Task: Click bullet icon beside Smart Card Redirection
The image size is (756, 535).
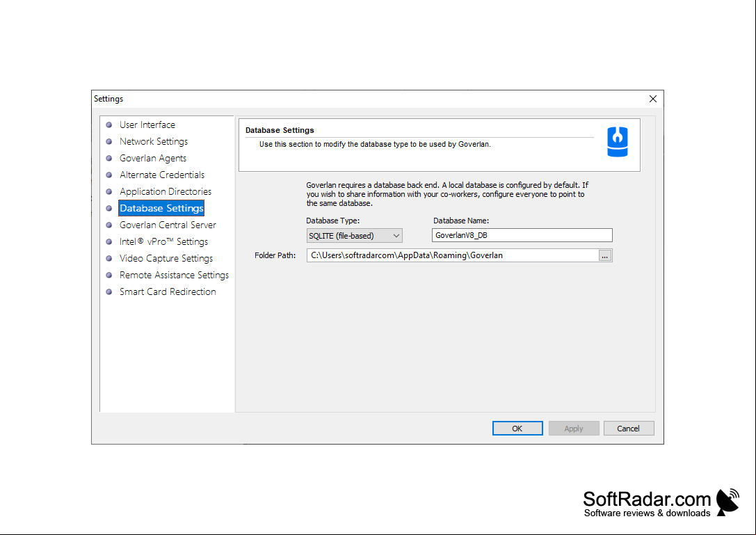Action: (x=109, y=292)
